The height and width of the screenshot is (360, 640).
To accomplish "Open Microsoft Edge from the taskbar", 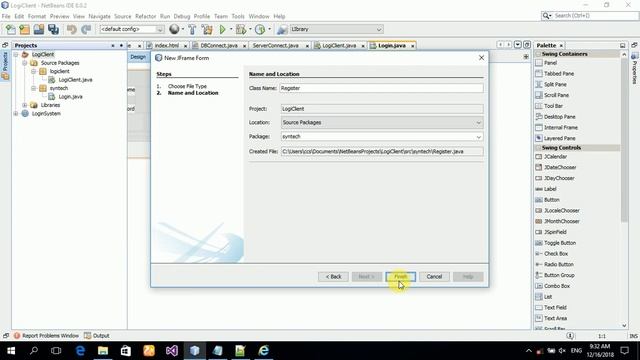I will click(x=80, y=351).
